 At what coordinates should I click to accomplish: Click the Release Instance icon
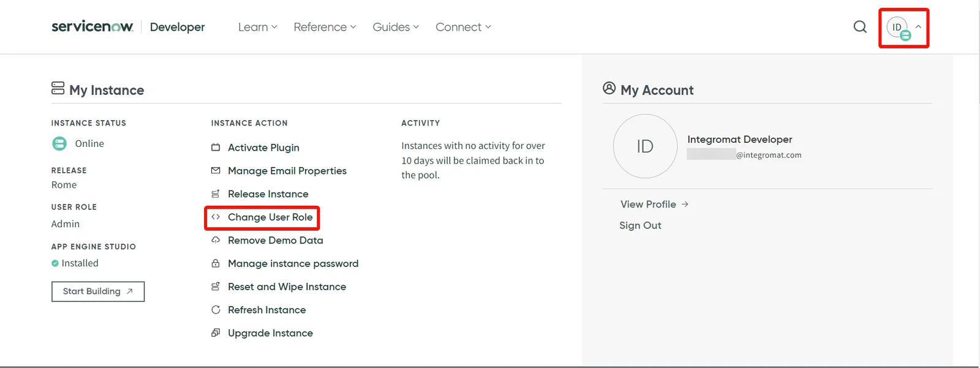216,194
